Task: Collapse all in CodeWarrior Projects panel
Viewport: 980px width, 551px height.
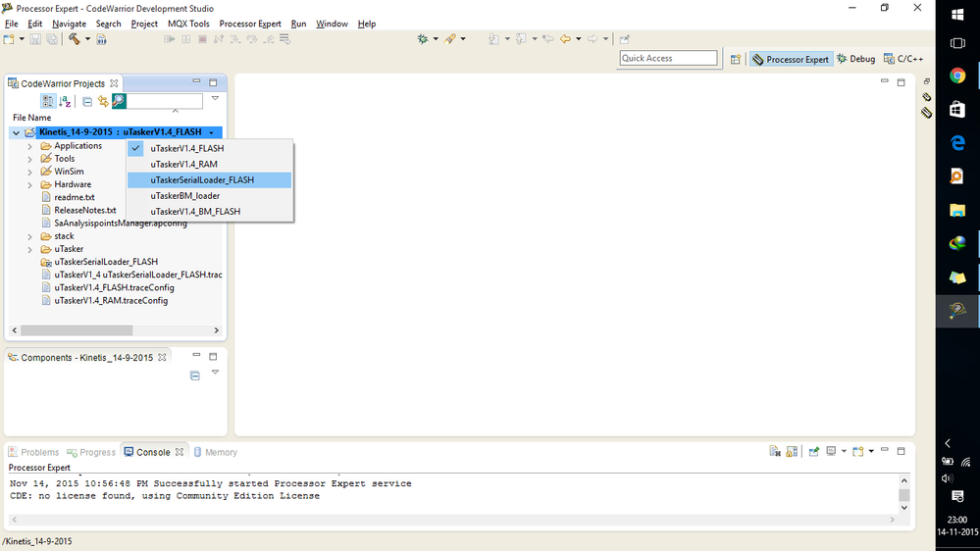Action: pyautogui.click(x=87, y=101)
